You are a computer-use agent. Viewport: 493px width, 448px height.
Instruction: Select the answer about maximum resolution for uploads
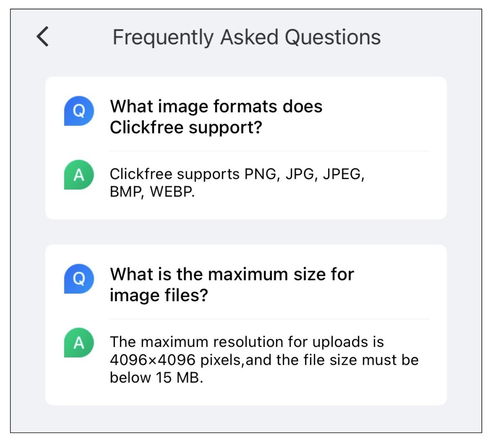pyautogui.click(x=264, y=360)
